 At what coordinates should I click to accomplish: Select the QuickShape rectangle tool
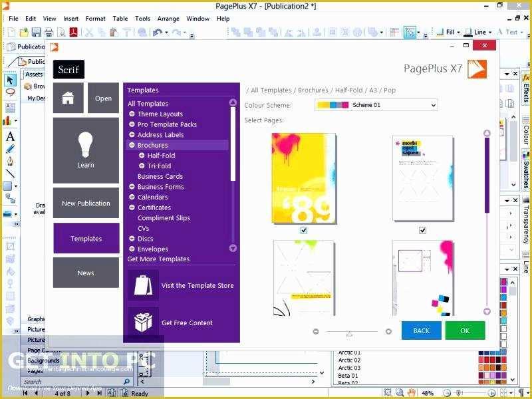pyautogui.click(x=7, y=186)
